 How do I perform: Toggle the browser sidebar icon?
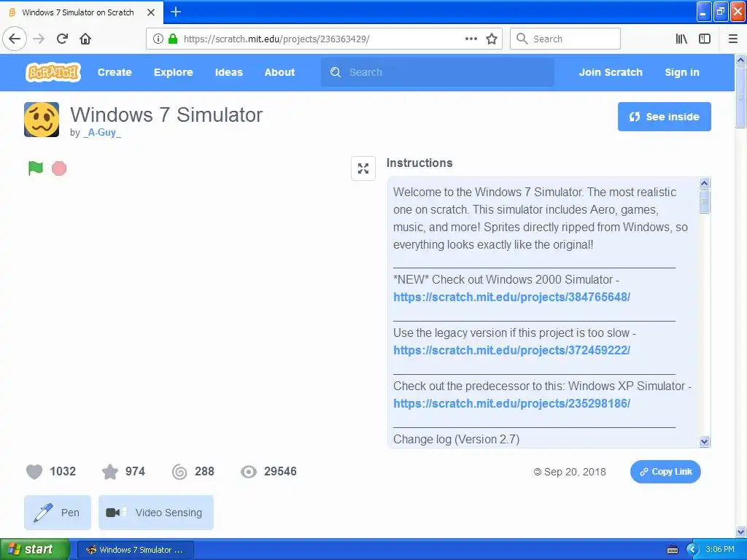coord(705,39)
